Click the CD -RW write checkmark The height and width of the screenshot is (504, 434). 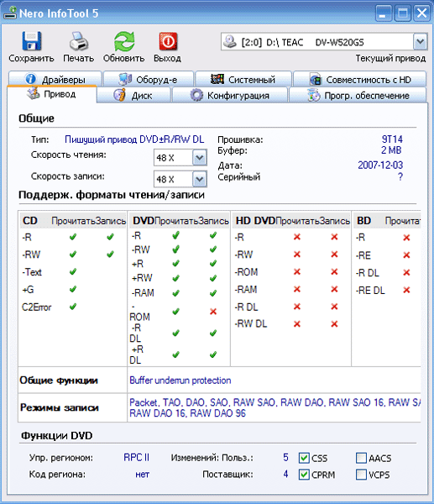tap(110, 255)
